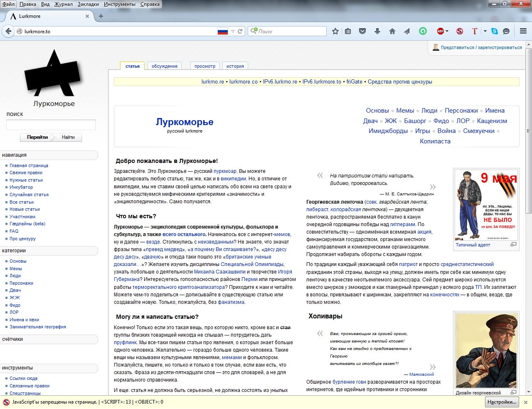Click the page vertical scrollbar
Screen dimensions: 532x409
[529, 131]
